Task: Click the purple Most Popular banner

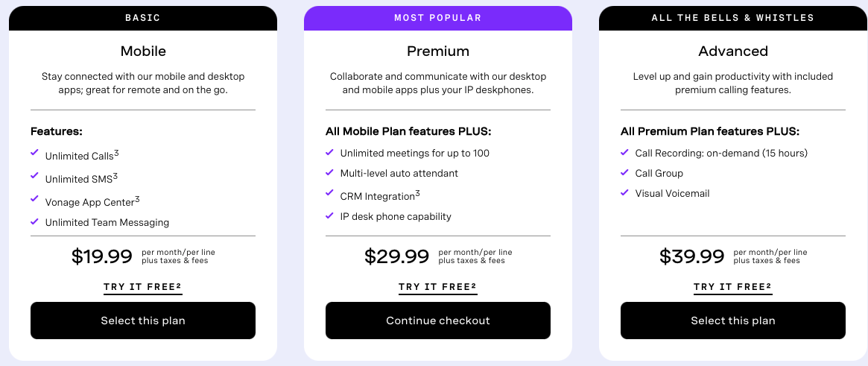Action: click(438, 18)
